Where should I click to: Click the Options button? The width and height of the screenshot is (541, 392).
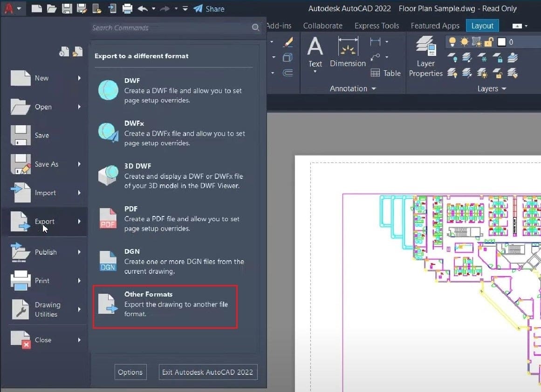[130, 372]
